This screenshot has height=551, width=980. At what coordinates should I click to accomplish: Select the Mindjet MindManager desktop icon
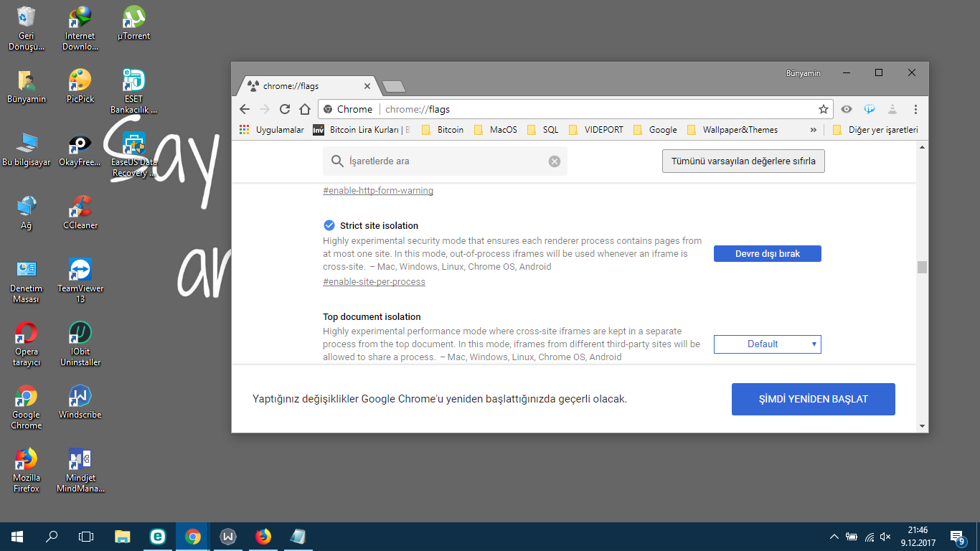point(80,470)
